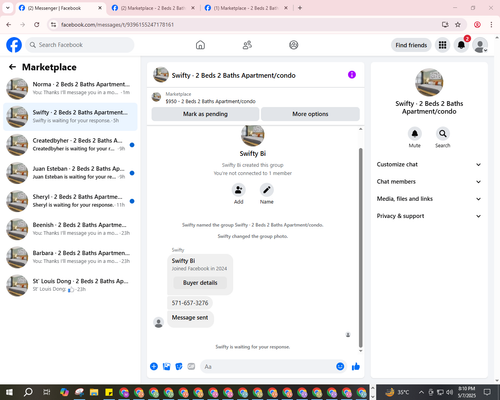Open a new browser tab
The image size is (500, 400).
(300, 8)
